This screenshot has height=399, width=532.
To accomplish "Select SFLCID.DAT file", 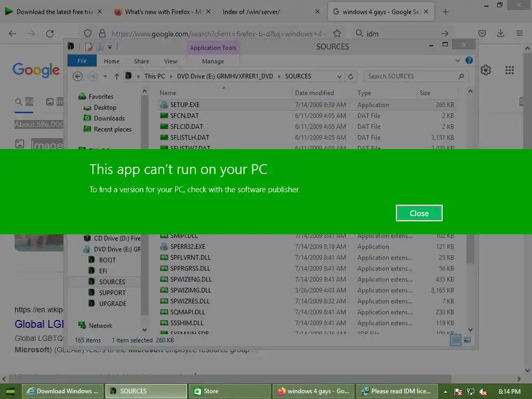I will (x=307, y=127).
